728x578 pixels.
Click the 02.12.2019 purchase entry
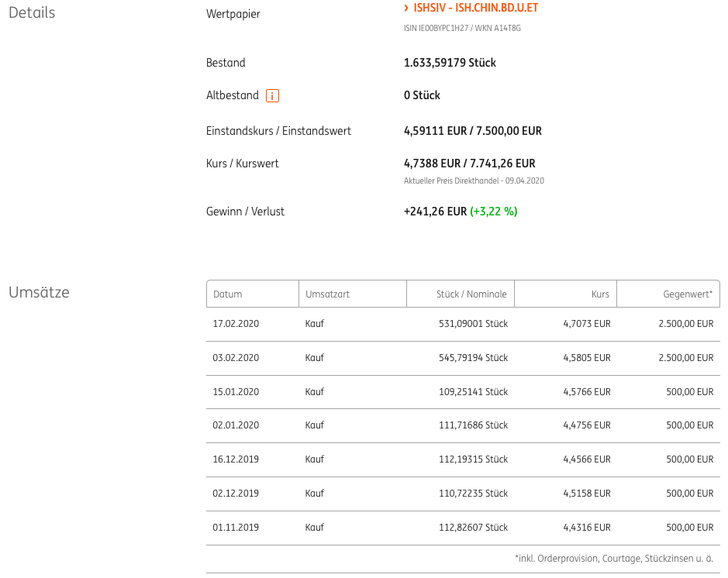[x=463, y=494]
